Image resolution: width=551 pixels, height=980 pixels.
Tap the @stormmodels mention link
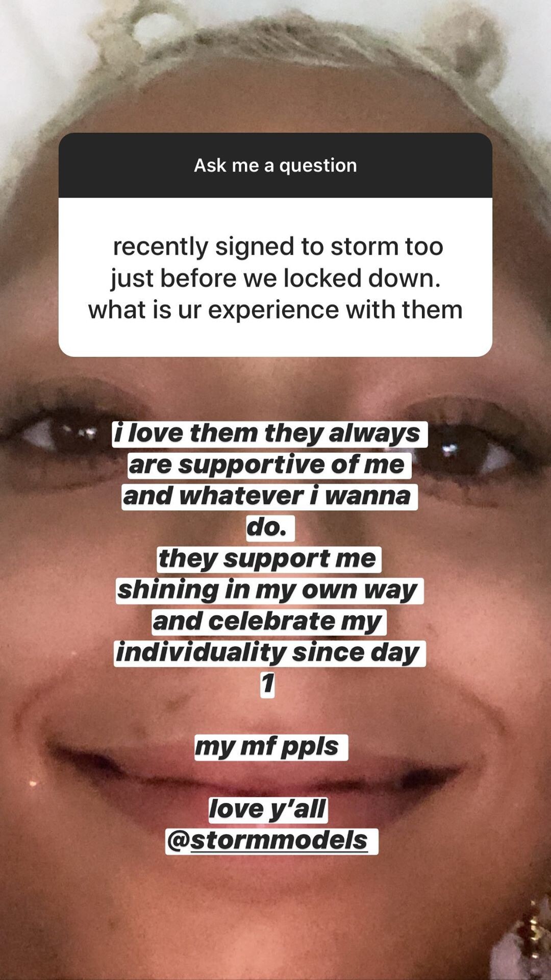271,841
